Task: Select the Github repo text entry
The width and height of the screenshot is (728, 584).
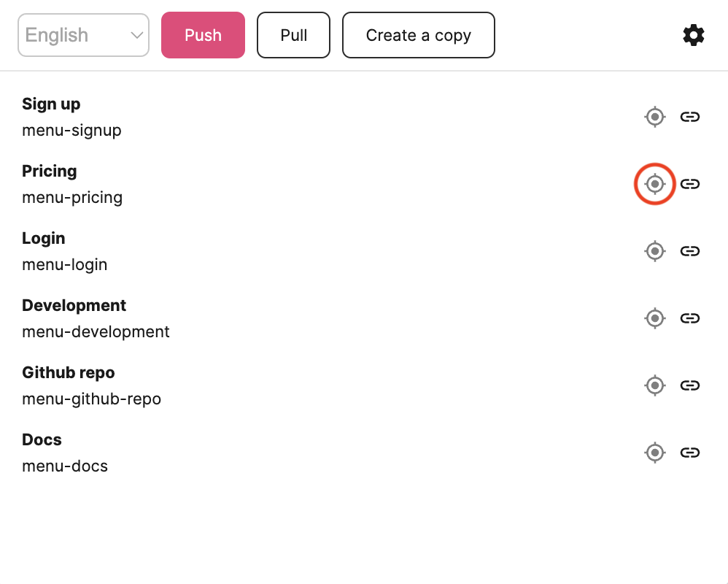Action: pyautogui.click(x=69, y=372)
